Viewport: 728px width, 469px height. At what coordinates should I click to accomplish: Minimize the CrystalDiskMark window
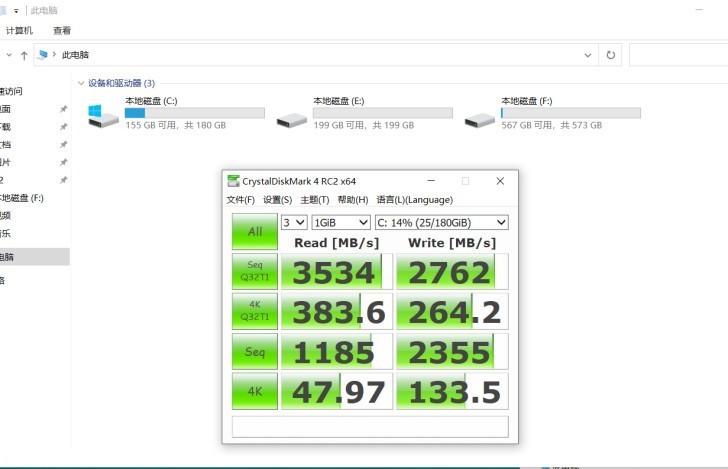click(x=431, y=181)
